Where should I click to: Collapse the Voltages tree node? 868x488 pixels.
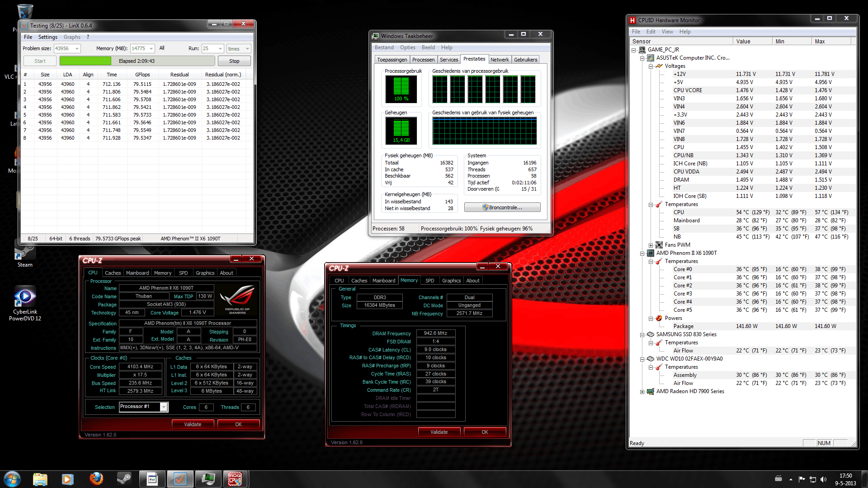pos(651,66)
